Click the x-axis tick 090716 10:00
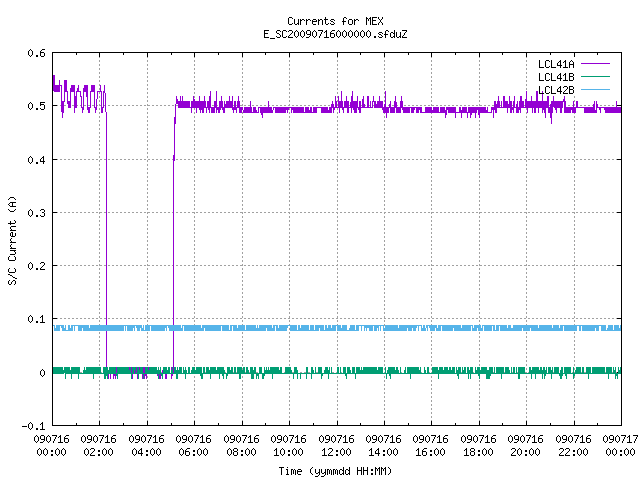640x480 pixels. point(289,446)
